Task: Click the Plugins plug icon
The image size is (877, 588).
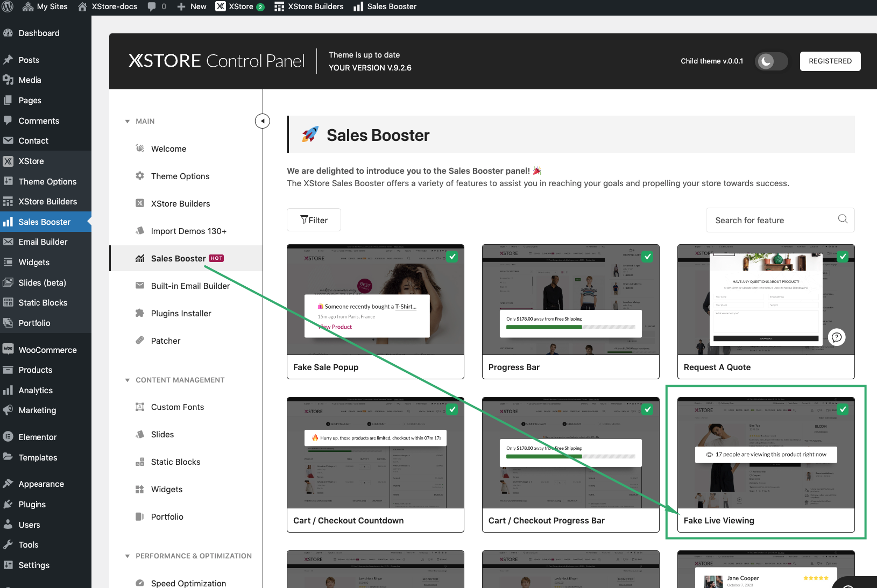Action: click(8, 504)
